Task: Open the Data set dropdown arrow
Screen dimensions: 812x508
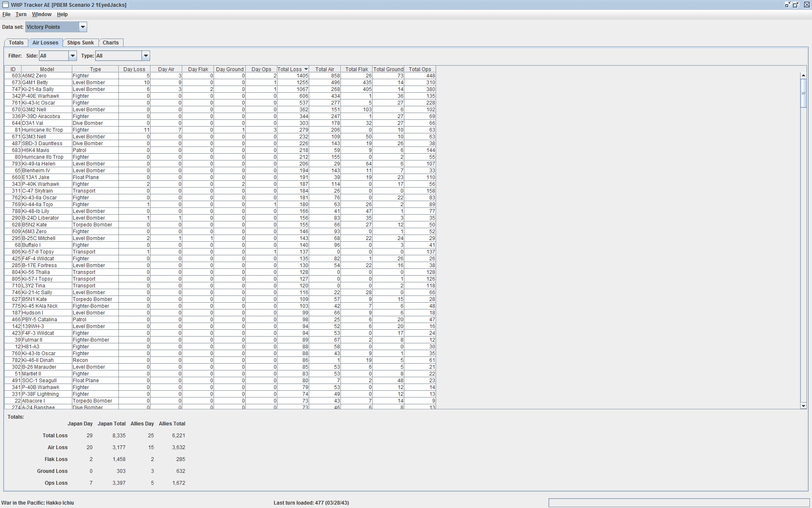Action: click(x=83, y=27)
